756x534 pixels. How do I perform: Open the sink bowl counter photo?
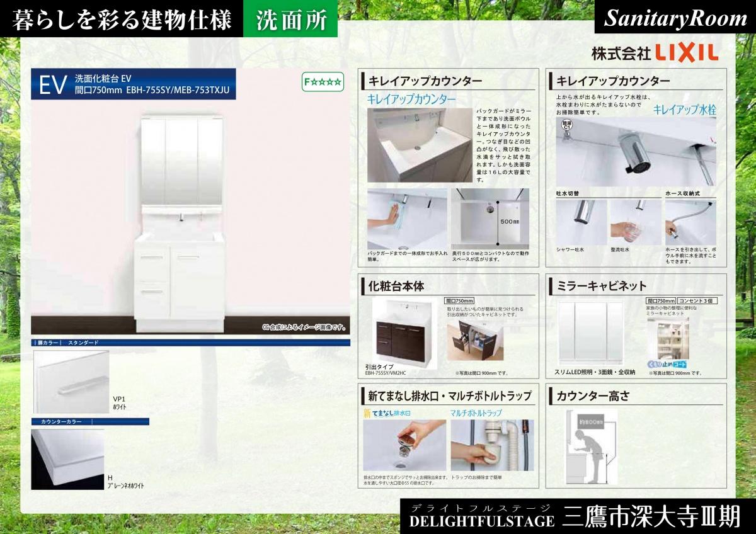(x=420, y=145)
